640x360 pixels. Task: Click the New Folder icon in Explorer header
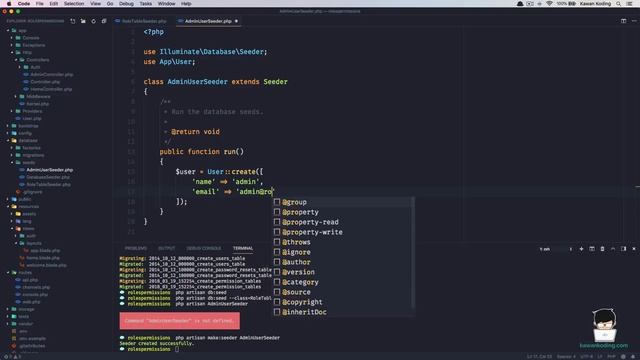pos(83,21)
